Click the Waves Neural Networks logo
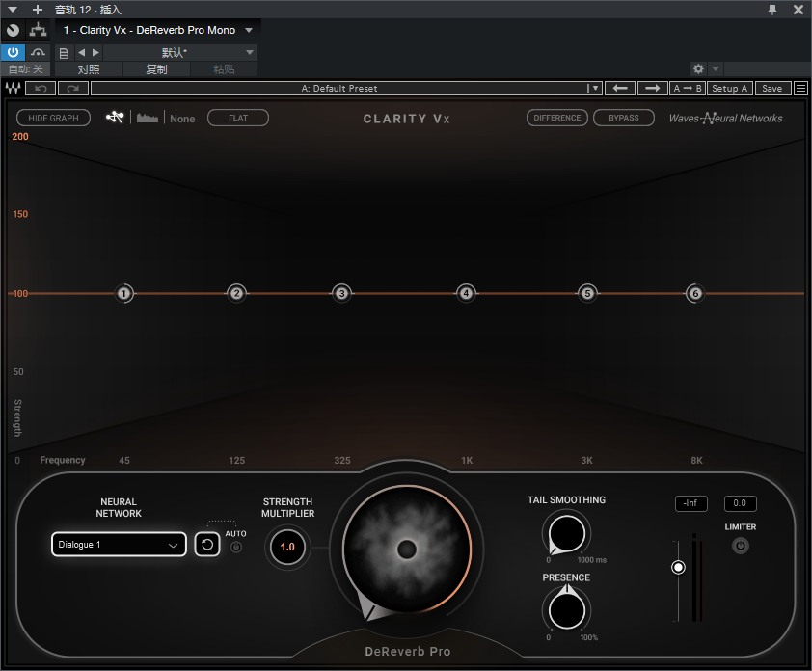This screenshot has width=812, height=671. pyautogui.click(x=725, y=118)
